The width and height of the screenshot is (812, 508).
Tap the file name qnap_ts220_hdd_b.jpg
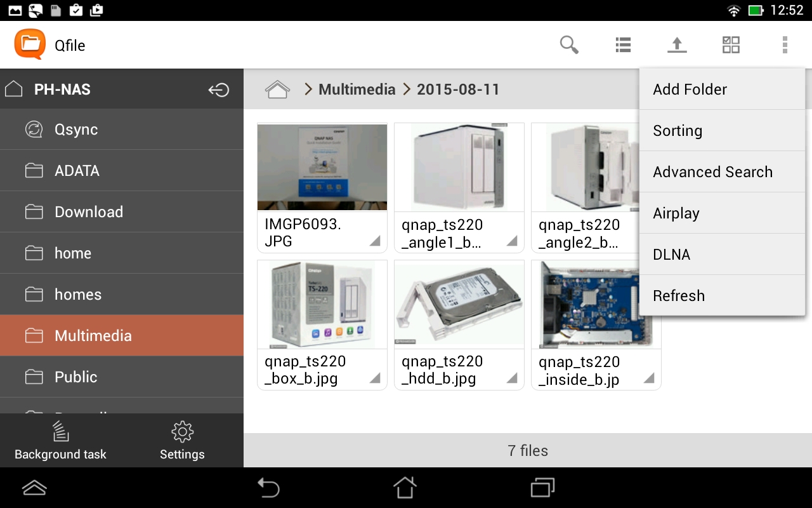pyautogui.click(x=442, y=370)
